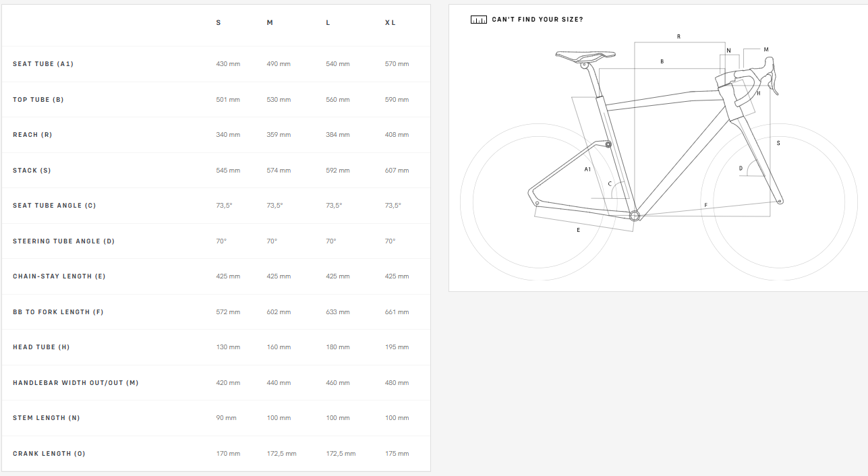Select the L size column header
868x476 pixels.
click(328, 23)
